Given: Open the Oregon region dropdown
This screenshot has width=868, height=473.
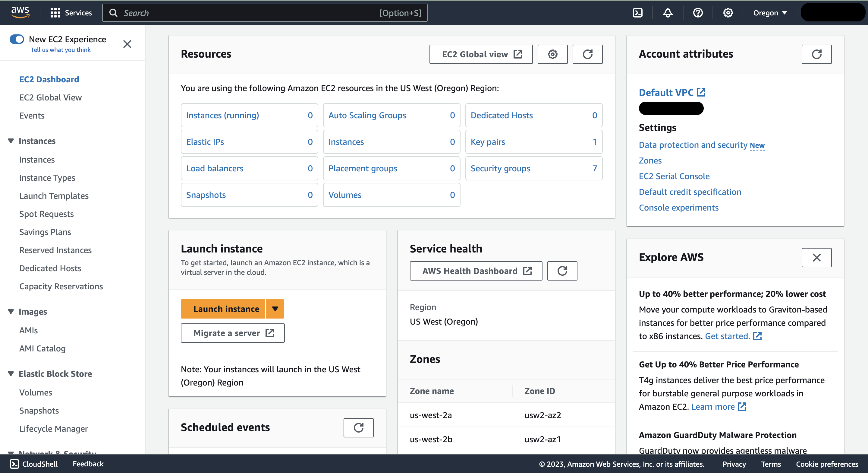Looking at the screenshot, I should point(770,13).
